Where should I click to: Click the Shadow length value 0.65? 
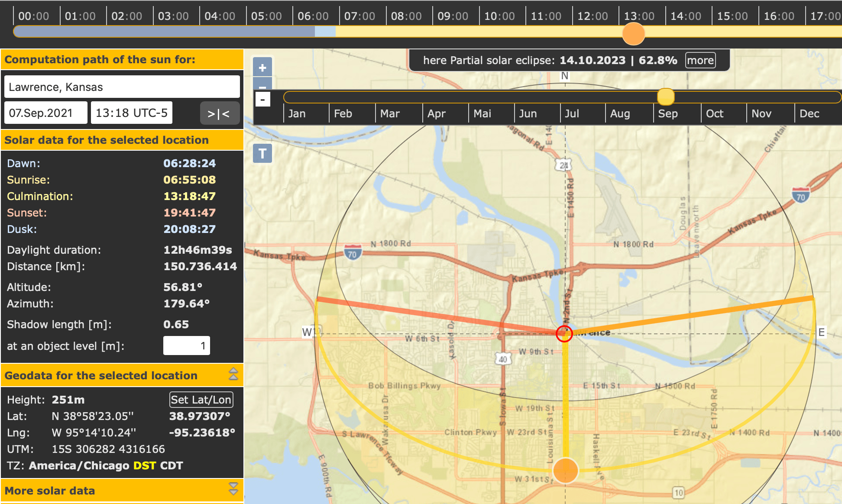(x=176, y=324)
